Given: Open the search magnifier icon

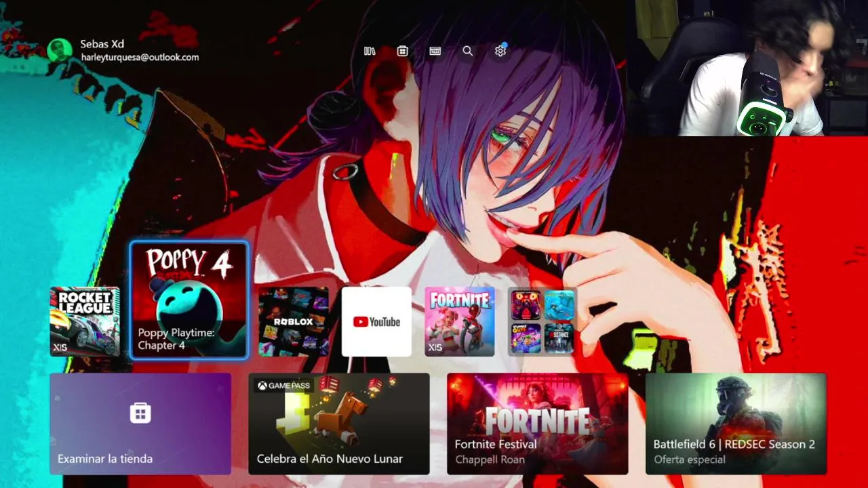Looking at the screenshot, I should [x=468, y=51].
